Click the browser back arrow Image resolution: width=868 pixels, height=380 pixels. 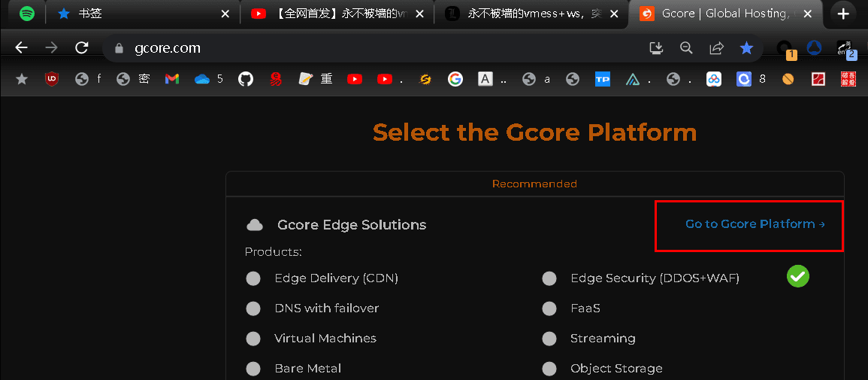(21, 48)
